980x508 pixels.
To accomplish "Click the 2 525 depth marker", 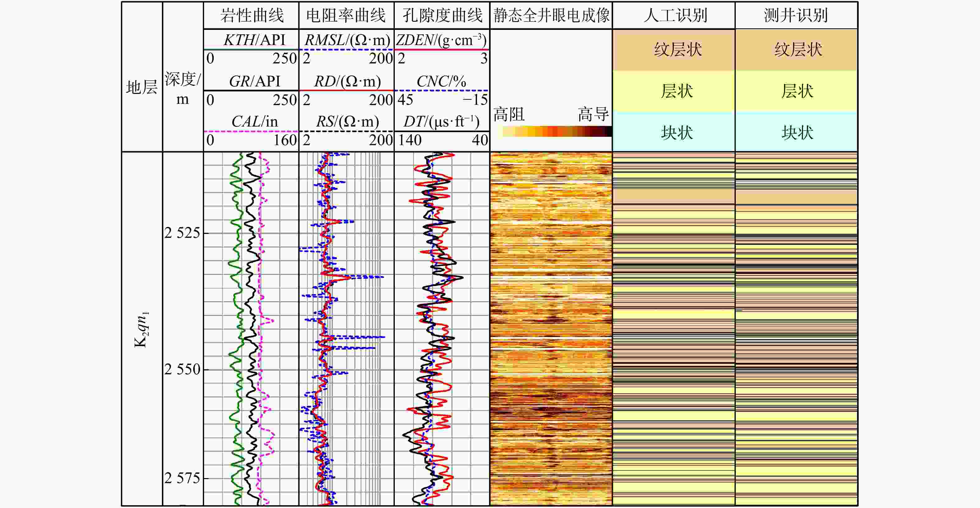I will pyautogui.click(x=182, y=233).
